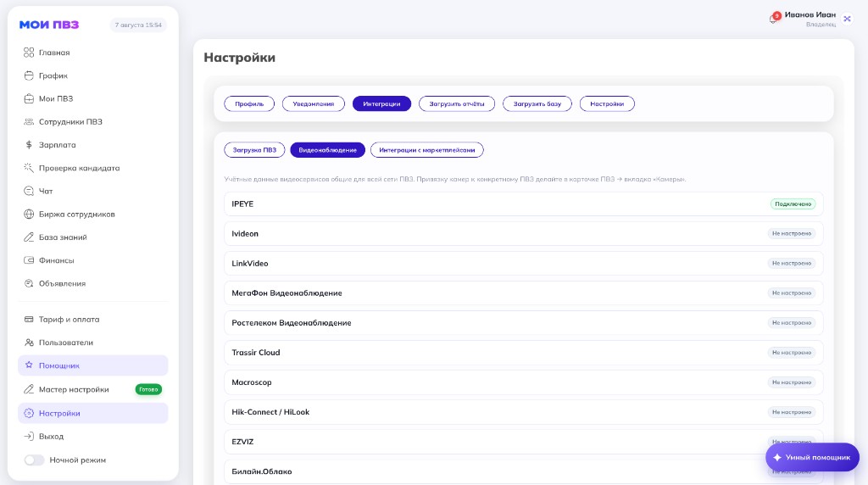Screen dimensions: 868x485
Task: Click the Готово badge by Мастер настройки
Action: click(148, 389)
